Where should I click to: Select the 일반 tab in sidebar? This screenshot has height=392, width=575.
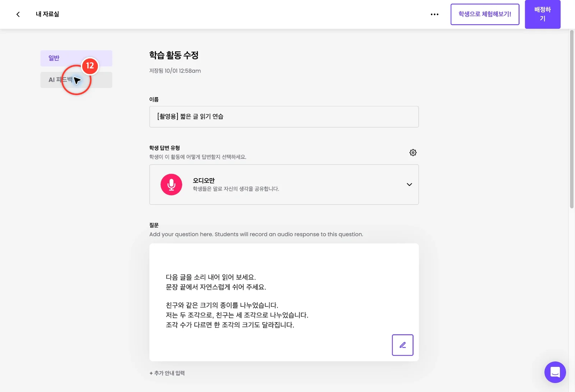pos(76,58)
